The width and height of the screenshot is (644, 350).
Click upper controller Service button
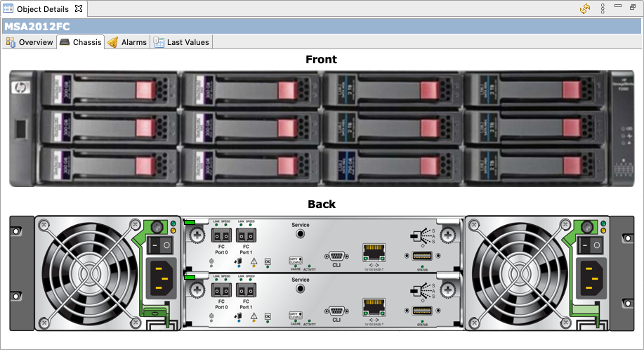301,234
